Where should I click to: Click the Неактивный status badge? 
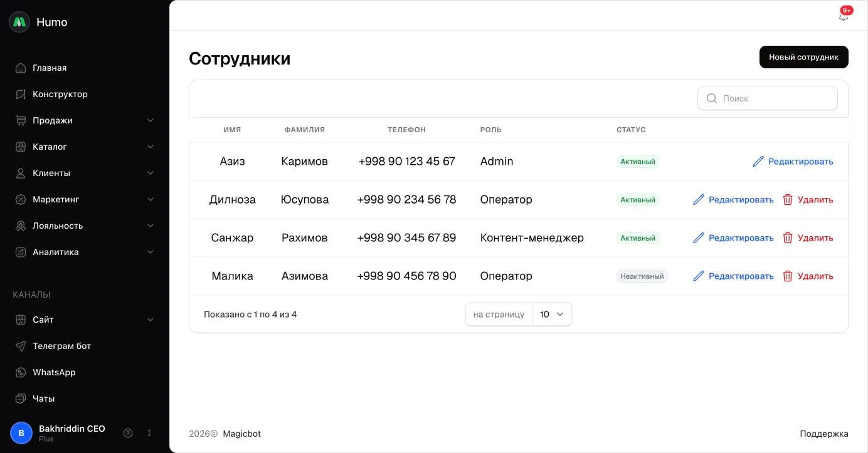642,276
